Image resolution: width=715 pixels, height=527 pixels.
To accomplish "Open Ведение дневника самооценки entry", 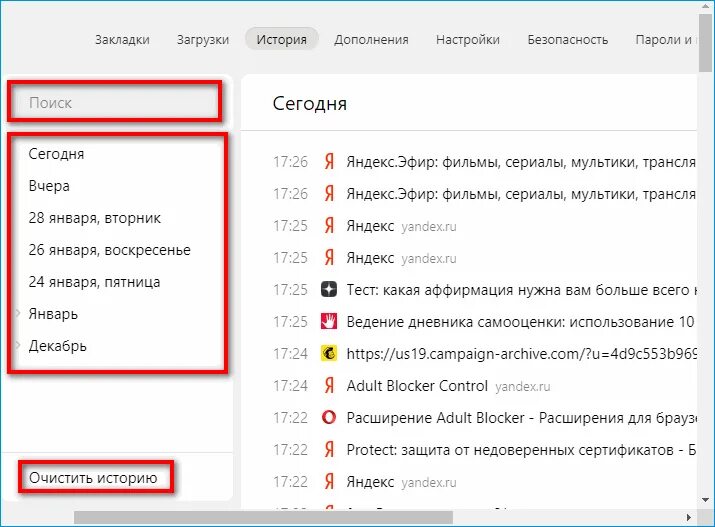I will 520,322.
